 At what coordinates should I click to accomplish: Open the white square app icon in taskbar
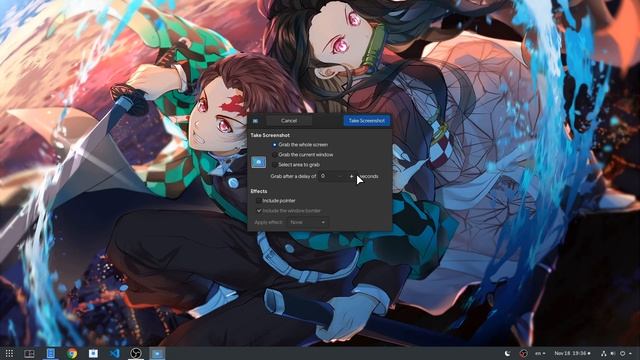tap(93, 353)
